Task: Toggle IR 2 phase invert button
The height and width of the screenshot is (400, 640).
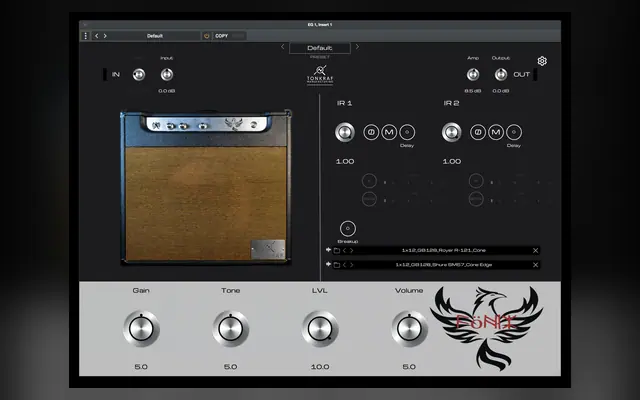Action: pyautogui.click(x=478, y=132)
